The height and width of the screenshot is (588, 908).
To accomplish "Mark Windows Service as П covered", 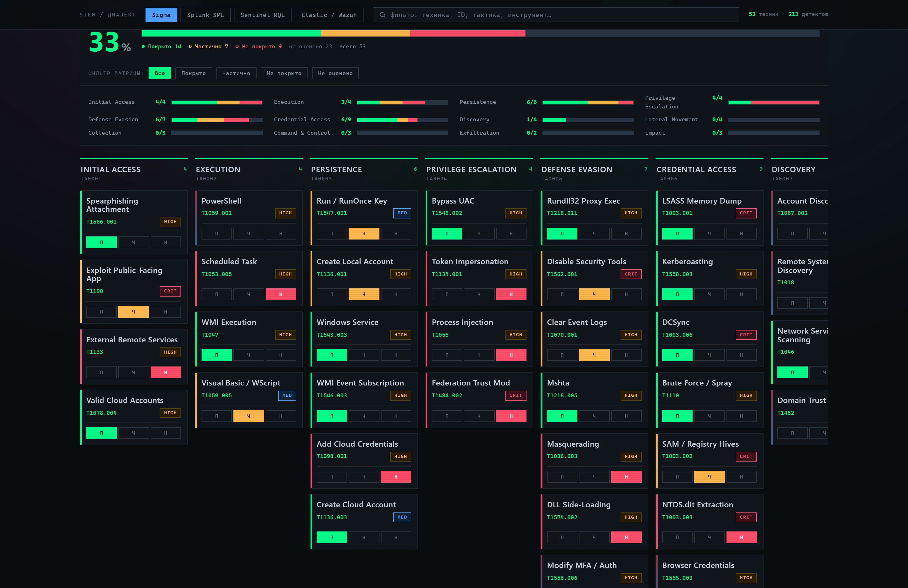I will point(332,355).
